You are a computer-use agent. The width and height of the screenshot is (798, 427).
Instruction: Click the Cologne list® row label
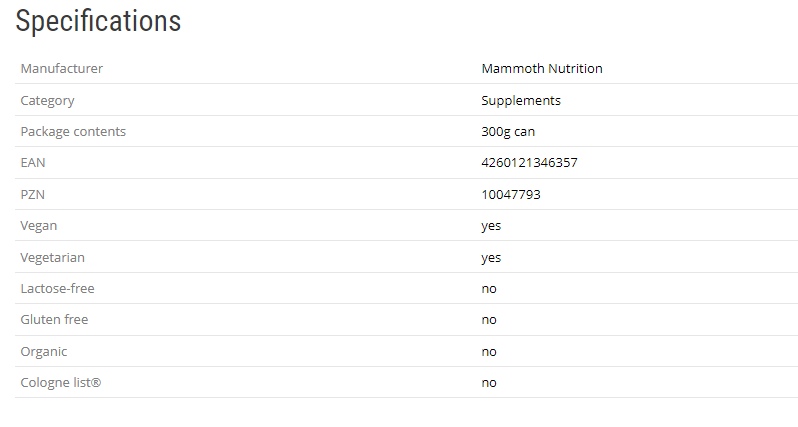point(61,382)
